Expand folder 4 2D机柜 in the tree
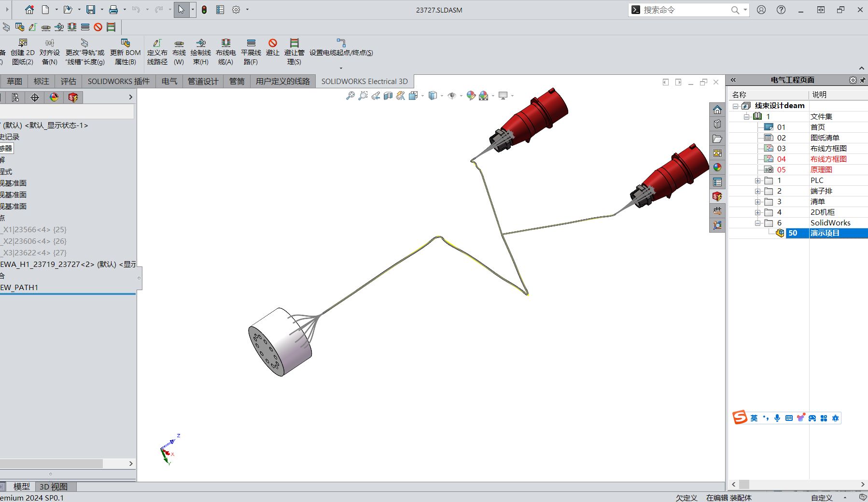 coord(758,212)
